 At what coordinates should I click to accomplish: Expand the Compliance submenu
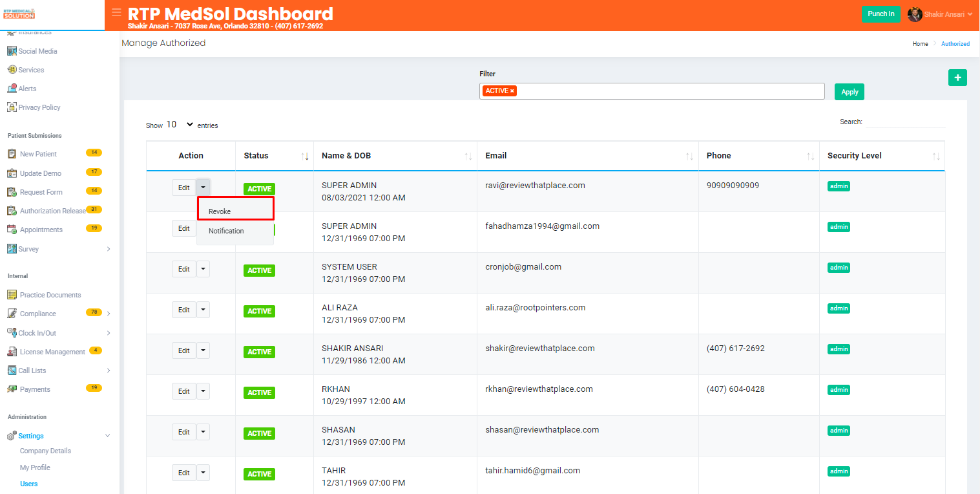tap(108, 314)
